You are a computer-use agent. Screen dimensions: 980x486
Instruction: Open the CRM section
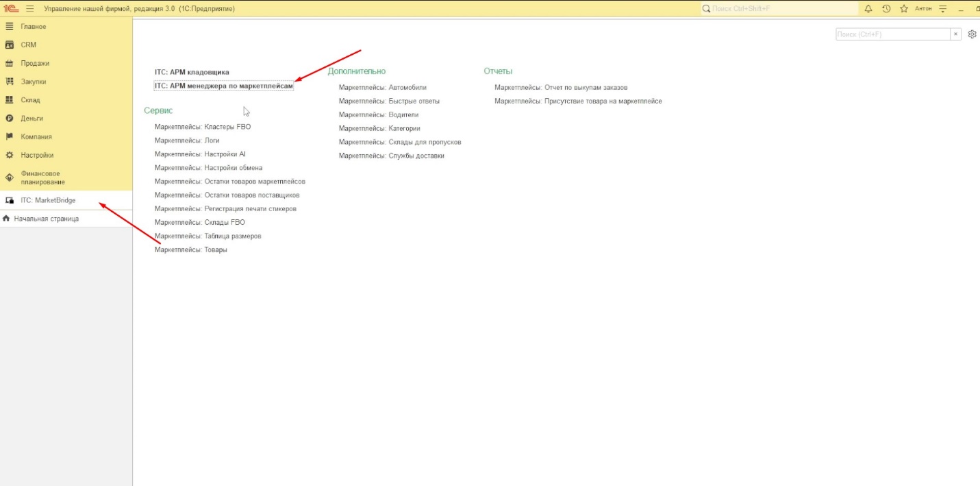click(x=66, y=45)
